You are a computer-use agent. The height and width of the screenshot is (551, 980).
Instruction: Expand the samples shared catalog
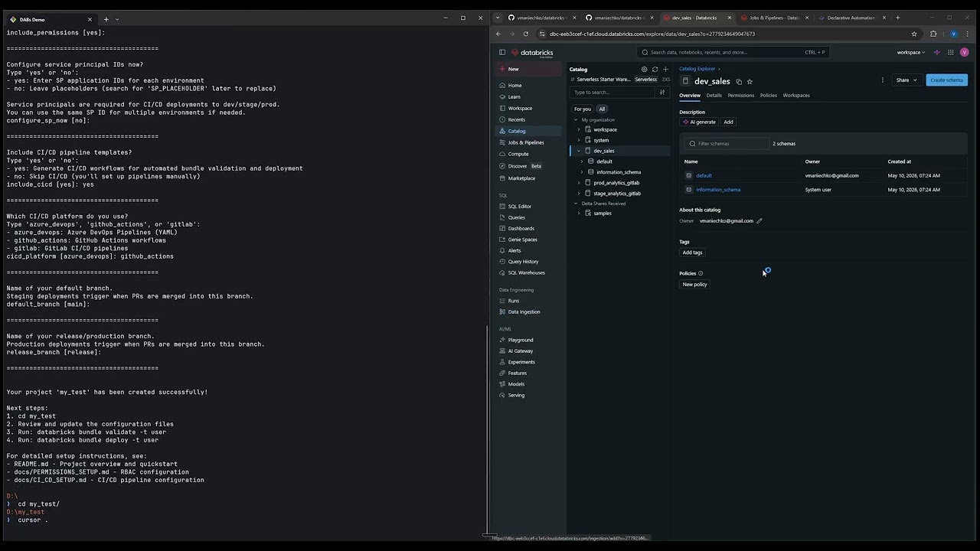pyautogui.click(x=579, y=213)
